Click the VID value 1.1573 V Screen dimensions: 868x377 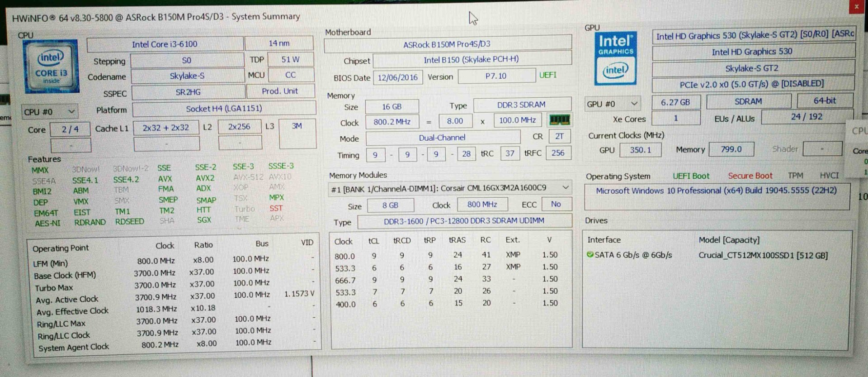[299, 294]
